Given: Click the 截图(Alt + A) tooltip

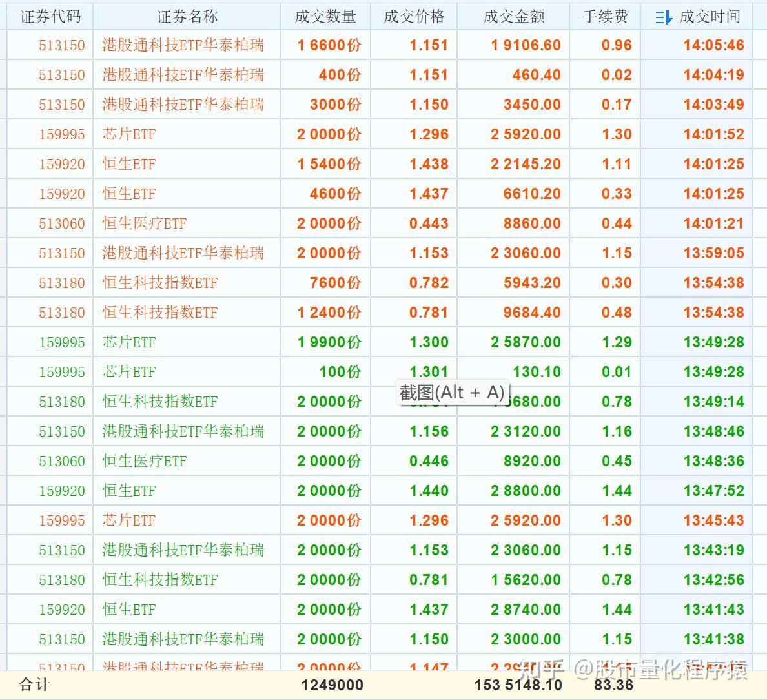Looking at the screenshot, I should pyautogui.click(x=452, y=392).
